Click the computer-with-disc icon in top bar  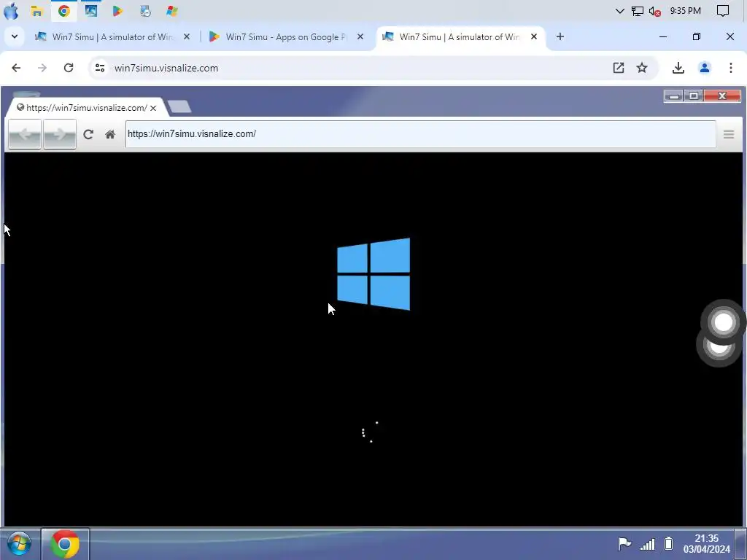[145, 11]
